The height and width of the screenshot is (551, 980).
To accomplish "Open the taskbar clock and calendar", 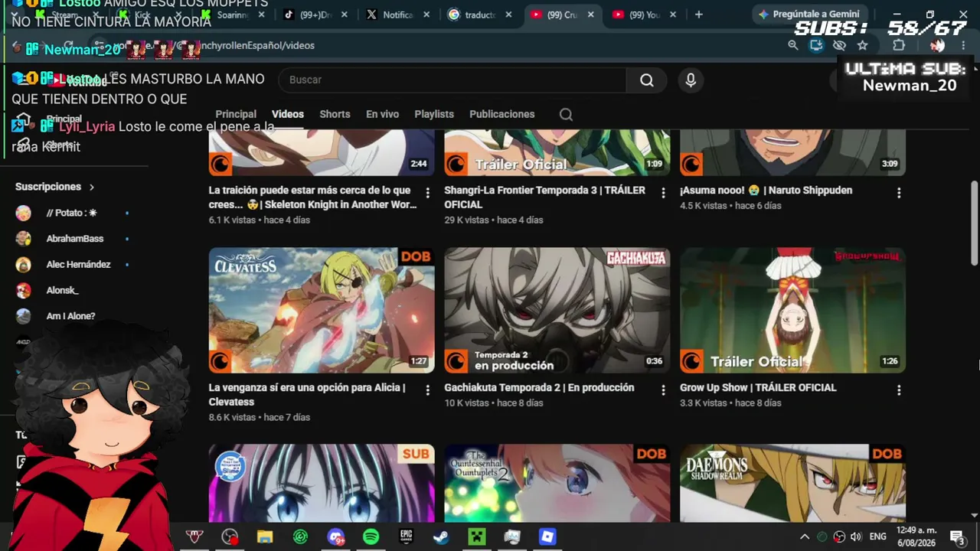I will coord(916,536).
